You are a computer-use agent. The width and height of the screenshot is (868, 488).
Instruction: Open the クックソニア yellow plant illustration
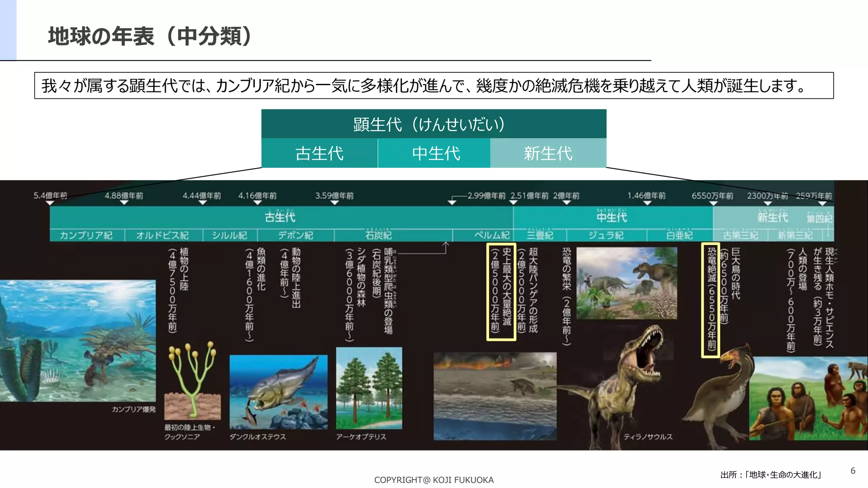click(192, 380)
